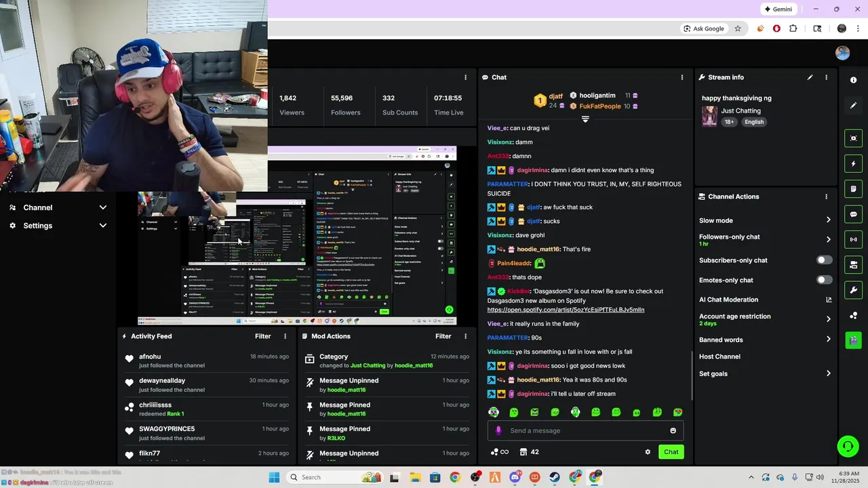868x488 pixels.
Task: Click the 18+ tag in Stream info
Action: (x=729, y=122)
